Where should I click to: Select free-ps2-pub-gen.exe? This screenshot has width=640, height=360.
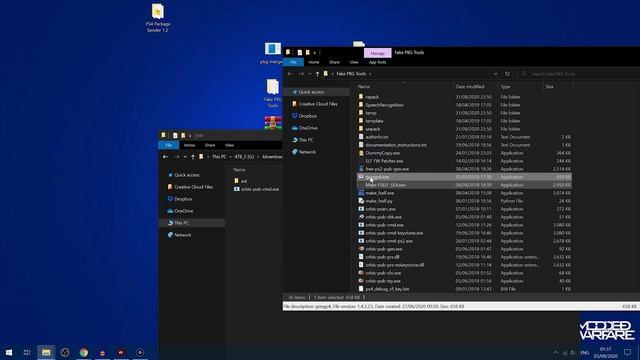point(387,169)
